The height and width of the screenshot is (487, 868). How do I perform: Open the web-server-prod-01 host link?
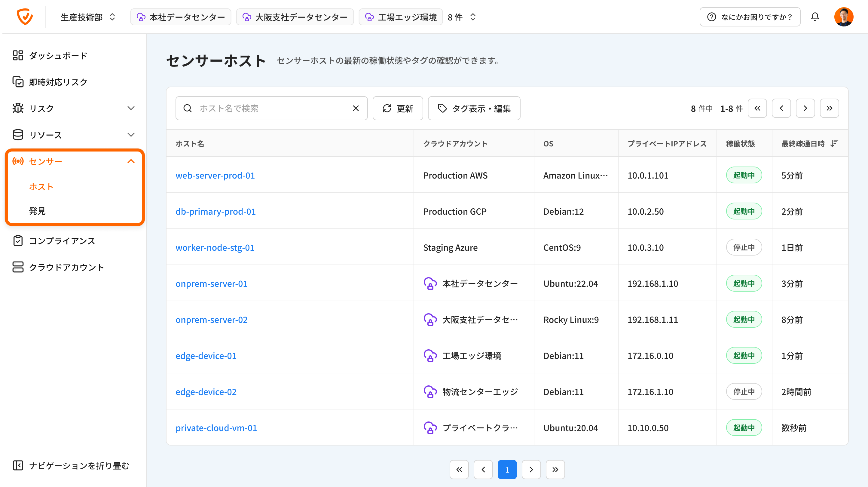point(215,175)
